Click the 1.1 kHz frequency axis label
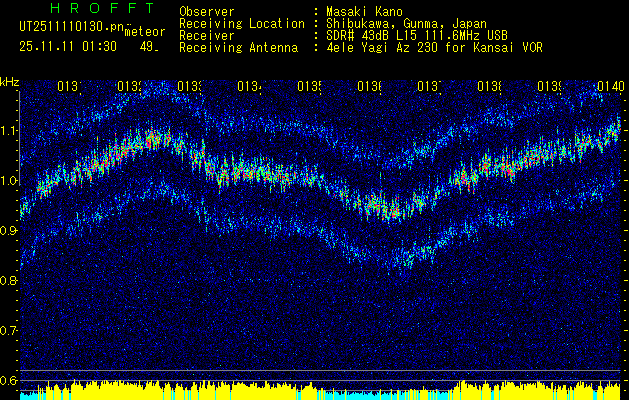Image resolution: width=629 pixels, height=400 pixels. click(9, 130)
